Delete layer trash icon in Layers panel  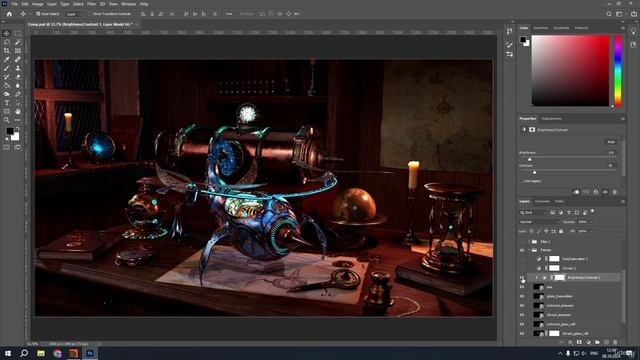615,342
